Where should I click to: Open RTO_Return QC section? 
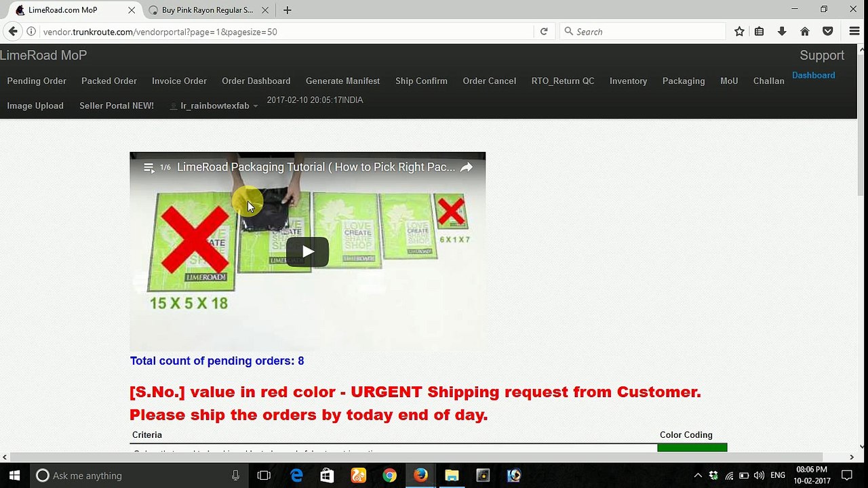pyautogui.click(x=563, y=81)
